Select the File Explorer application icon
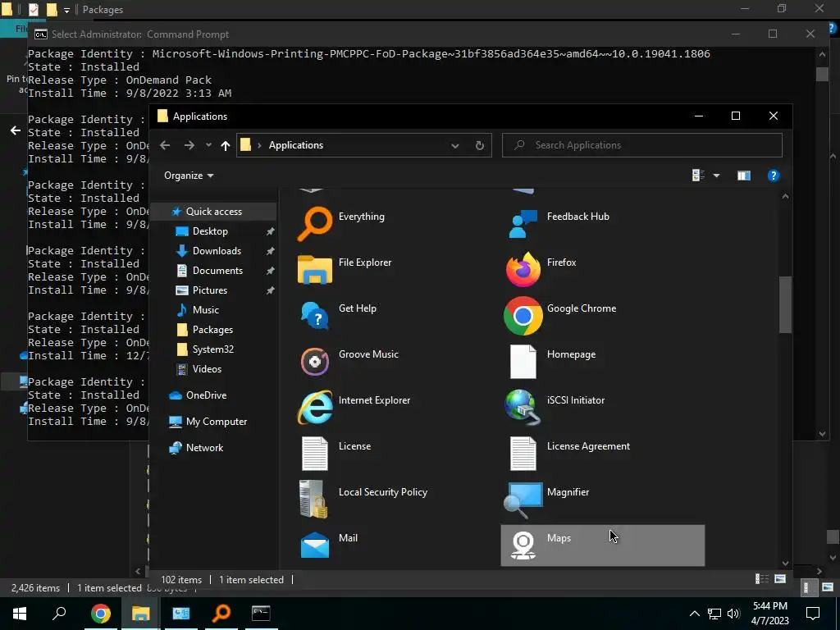The width and height of the screenshot is (840, 630). click(x=314, y=269)
